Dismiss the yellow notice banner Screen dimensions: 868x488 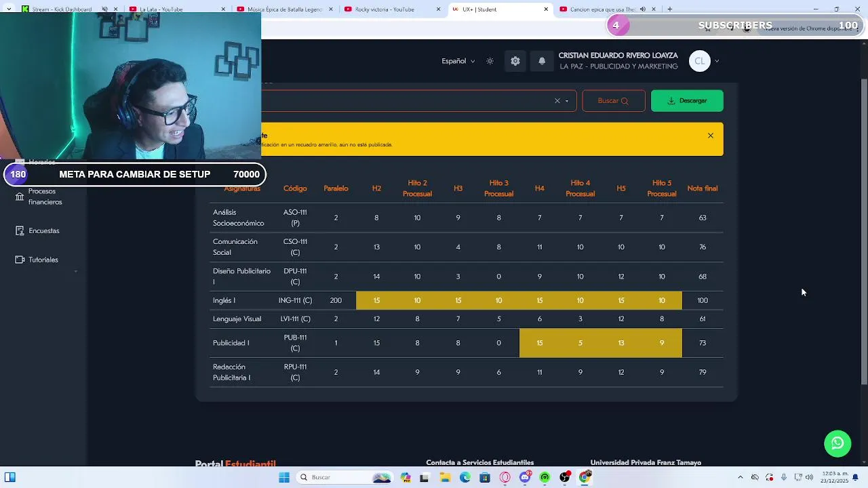[x=711, y=136]
